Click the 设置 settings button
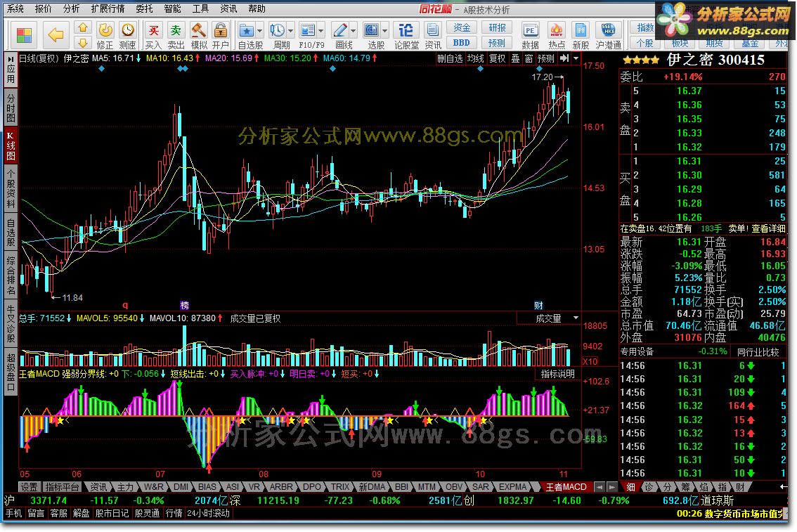Image resolution: width=797 pixels, height=532 pixels. point(29,487)
